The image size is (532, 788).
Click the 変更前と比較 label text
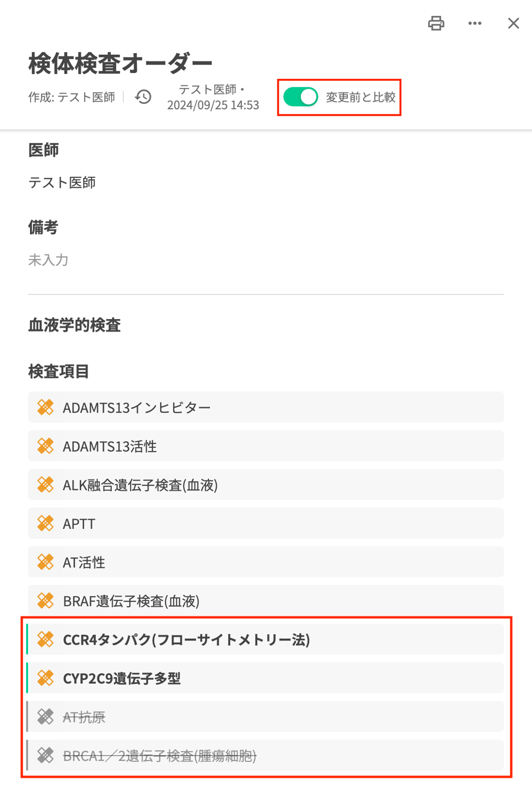361,97
